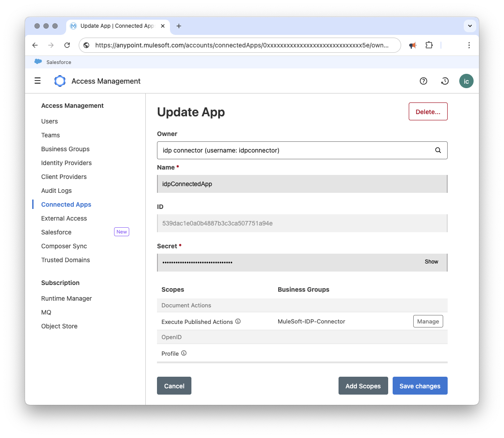Image resolution: width=504 pixels, height=438 pixels.
Task: Click the Delete button
Action: [x=428, y=111]
